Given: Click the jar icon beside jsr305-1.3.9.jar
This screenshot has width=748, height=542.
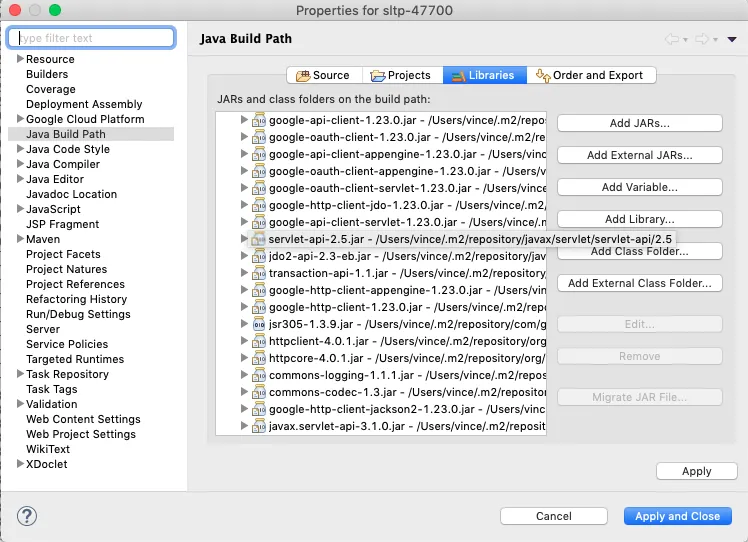Looking at the screenshot, I should coord(259,324).
